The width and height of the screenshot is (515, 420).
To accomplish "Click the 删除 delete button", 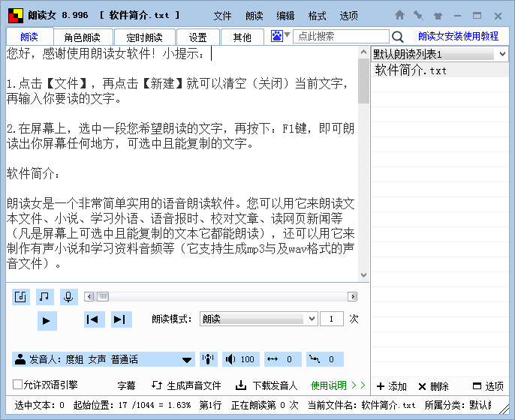I will point(434,386).
